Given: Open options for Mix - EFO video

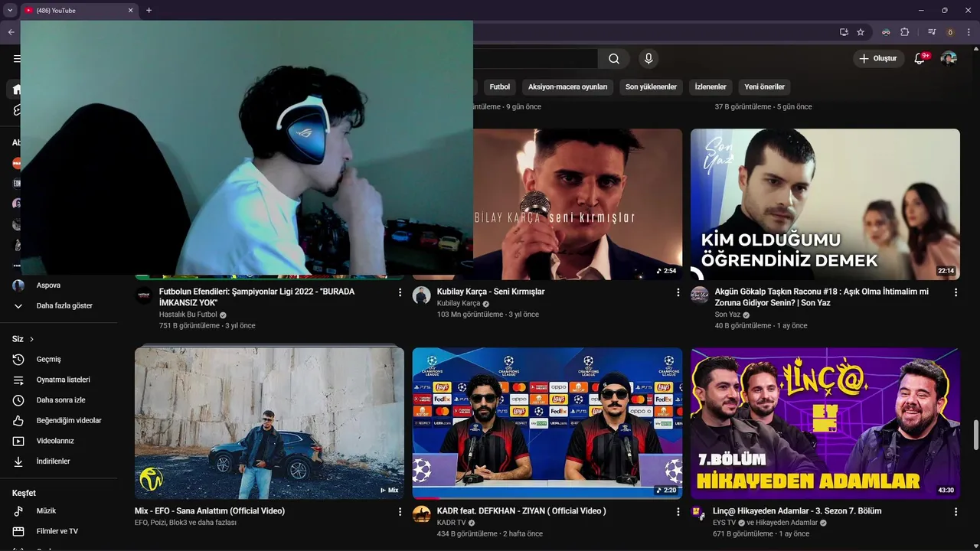Looking at the screenshot, I should 400,511.
